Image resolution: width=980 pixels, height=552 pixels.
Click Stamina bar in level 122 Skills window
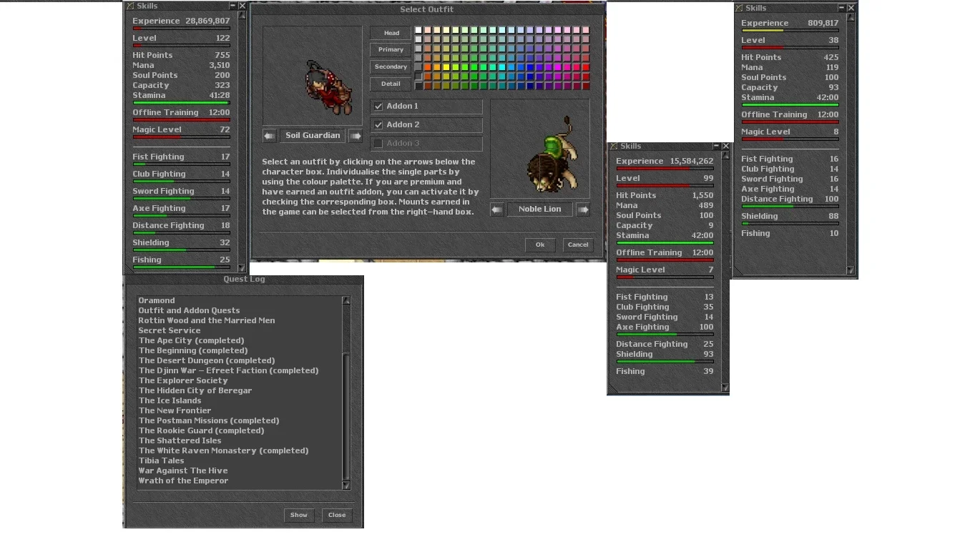point(181,103)
